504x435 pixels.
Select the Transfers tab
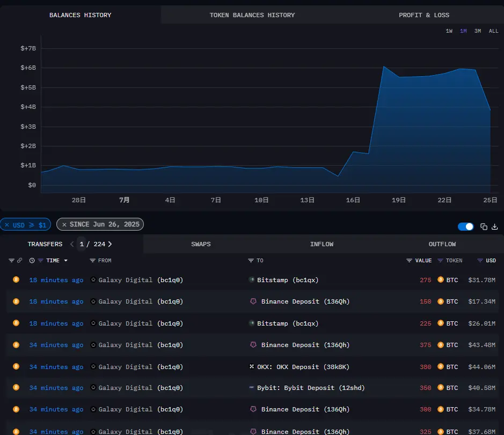(x=45, y=244)
